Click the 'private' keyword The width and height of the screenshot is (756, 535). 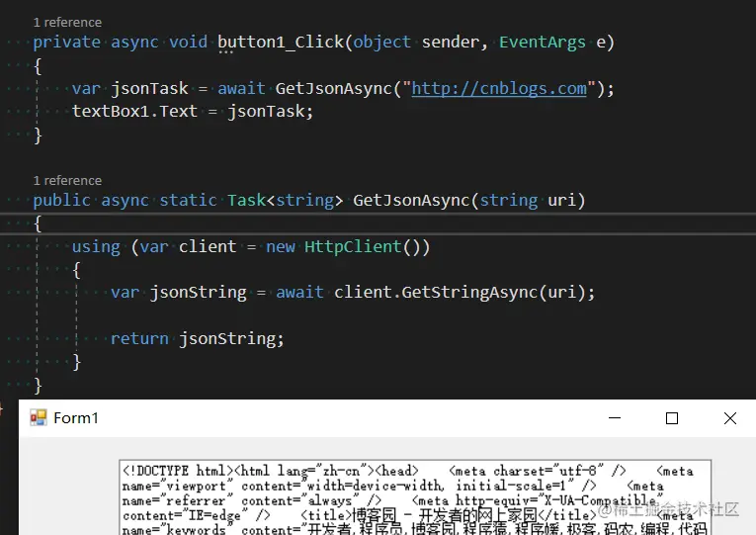pyautogui.click(x=66, y=43)
